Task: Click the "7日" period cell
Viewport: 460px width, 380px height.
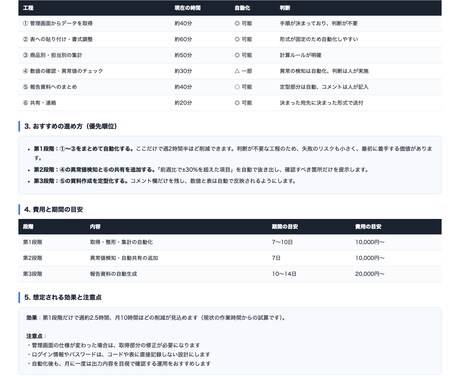Action: 276,258
